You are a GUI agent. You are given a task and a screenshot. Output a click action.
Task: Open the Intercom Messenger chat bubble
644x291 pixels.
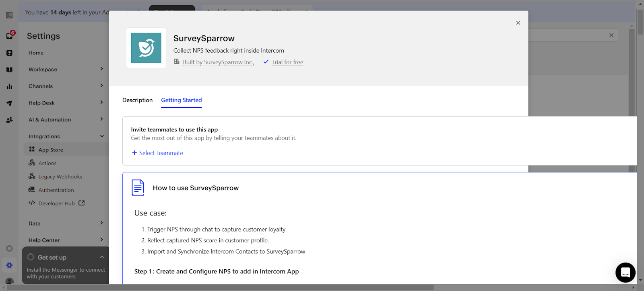625,273
